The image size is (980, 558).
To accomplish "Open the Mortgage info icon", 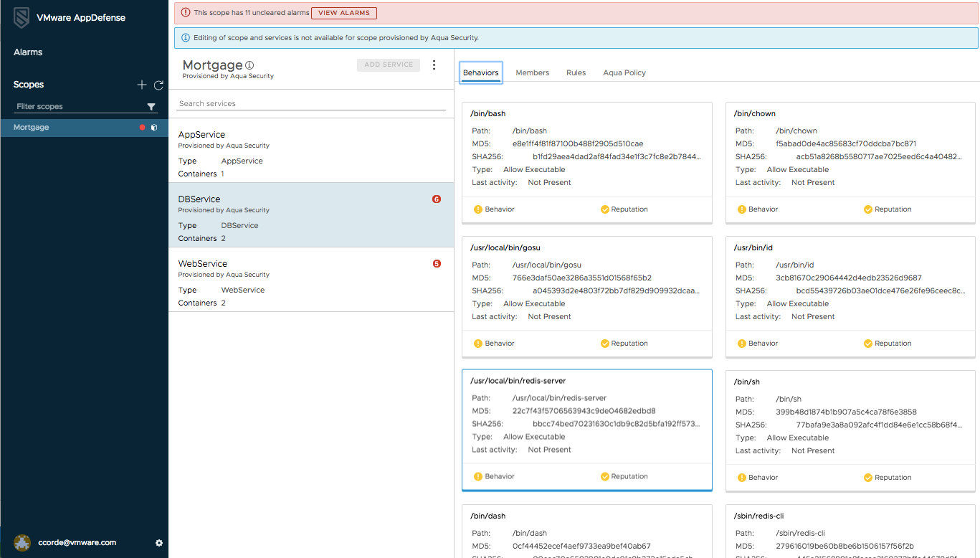I will [x=249, y=65].
